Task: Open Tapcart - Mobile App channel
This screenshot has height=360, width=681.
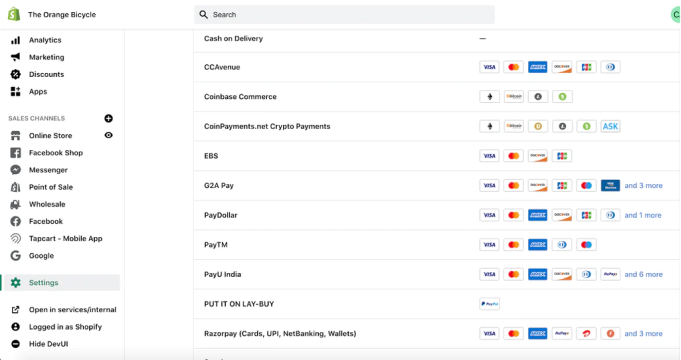Action: [x=66, y=238]
